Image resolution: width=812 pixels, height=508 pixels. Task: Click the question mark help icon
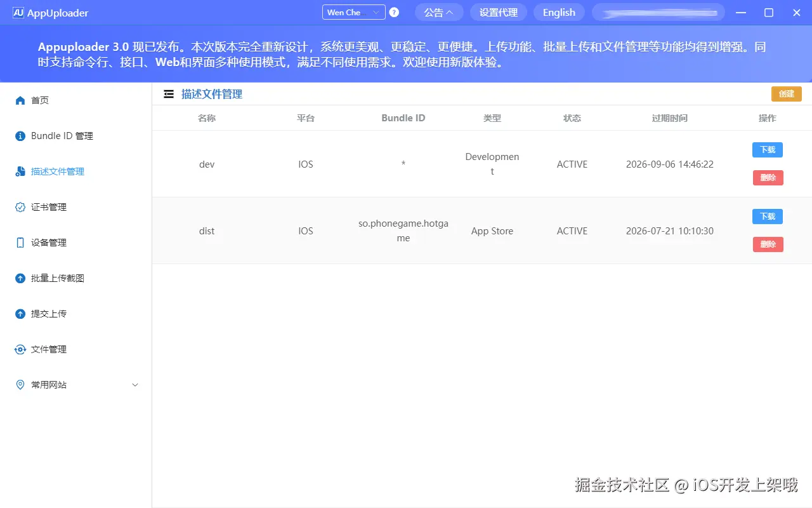coord(394,12)
